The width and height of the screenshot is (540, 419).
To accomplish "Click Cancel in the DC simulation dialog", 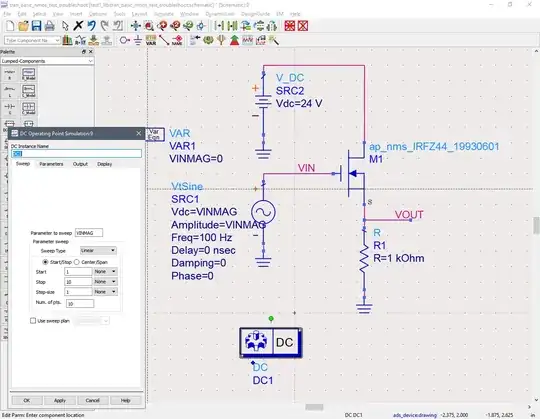I will click(x=92, y=400).
